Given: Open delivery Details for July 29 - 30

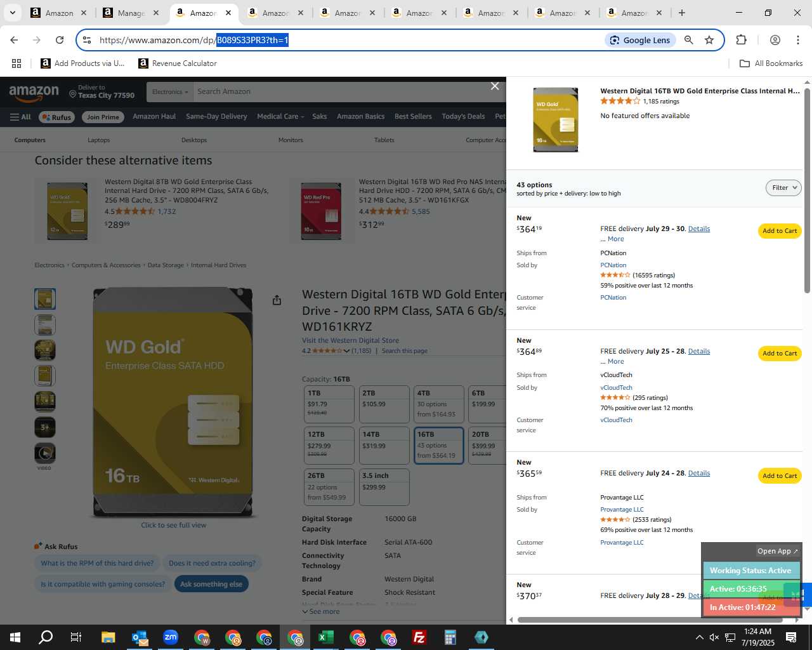Looking at the screenshot, I should tap(699, 229).
